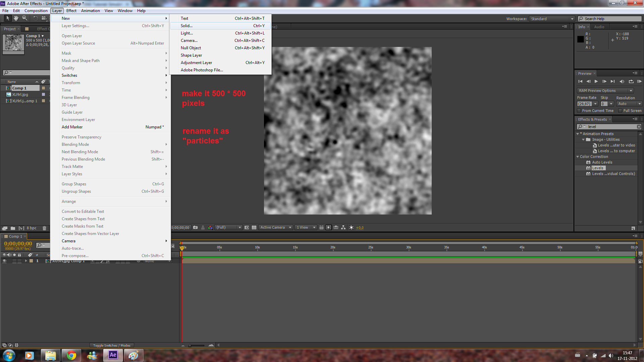Viewport: 644px width, 362px height.
Task: Delete selected project item with trash icon
Action: click(44, 228)
